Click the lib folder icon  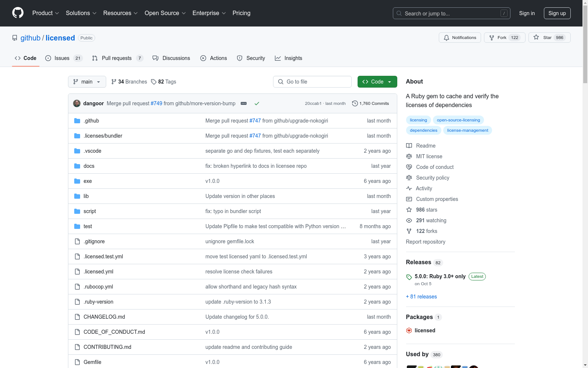pos(77,196)
